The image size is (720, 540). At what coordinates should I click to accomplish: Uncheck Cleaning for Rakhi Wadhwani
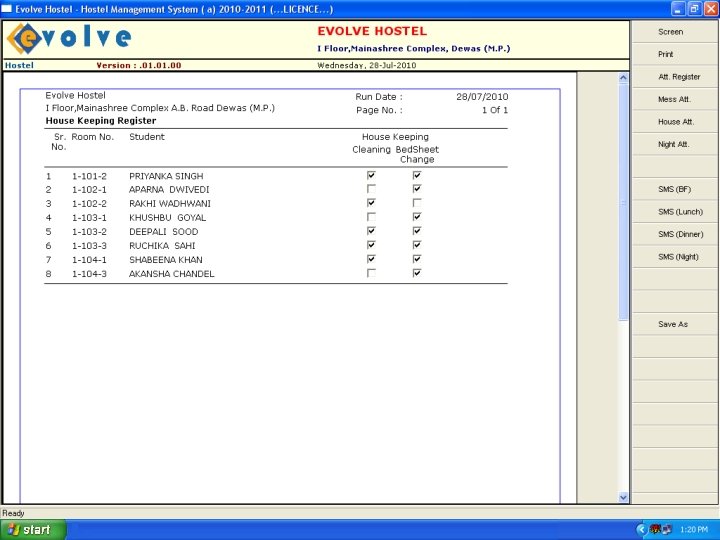tap(371, 203)
